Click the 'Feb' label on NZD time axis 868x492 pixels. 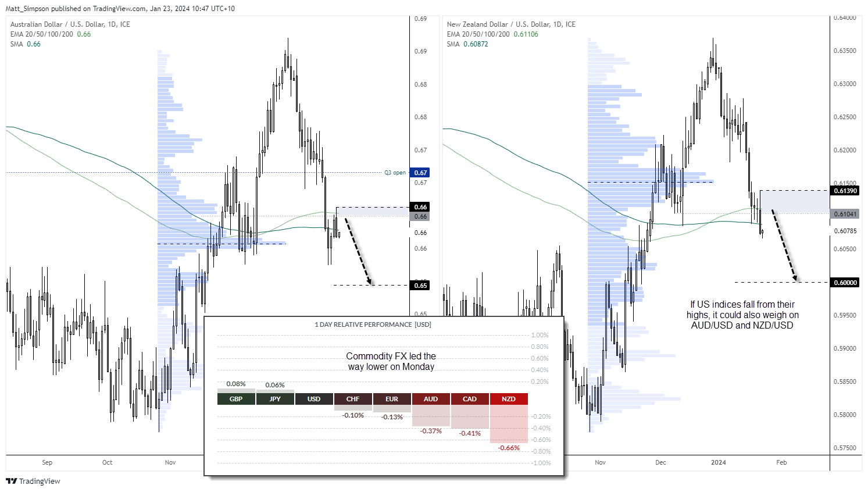(x=781, y=462)
